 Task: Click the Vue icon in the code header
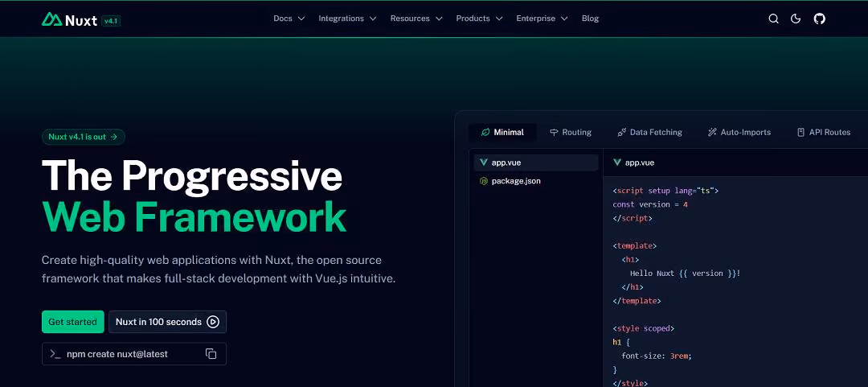coord(617,163)
